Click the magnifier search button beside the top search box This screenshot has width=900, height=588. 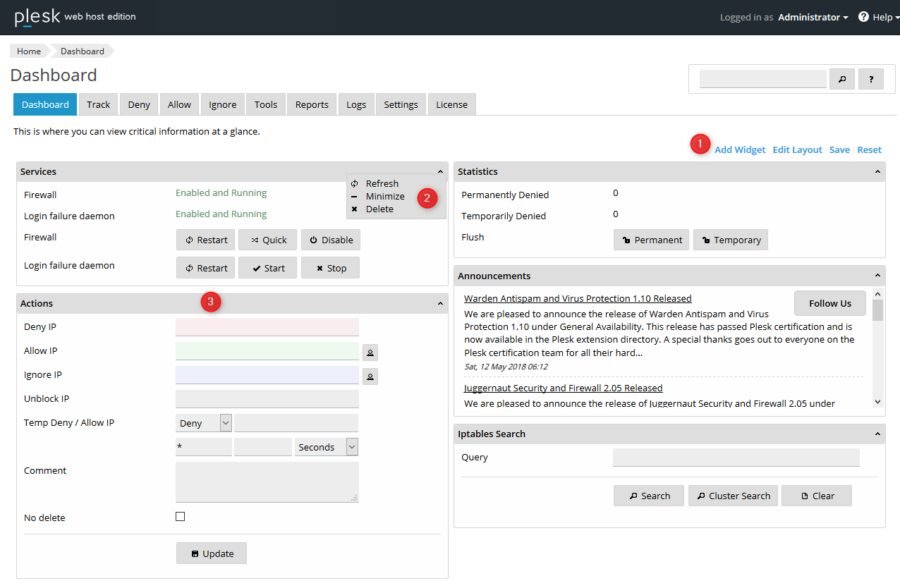point(842,79)
